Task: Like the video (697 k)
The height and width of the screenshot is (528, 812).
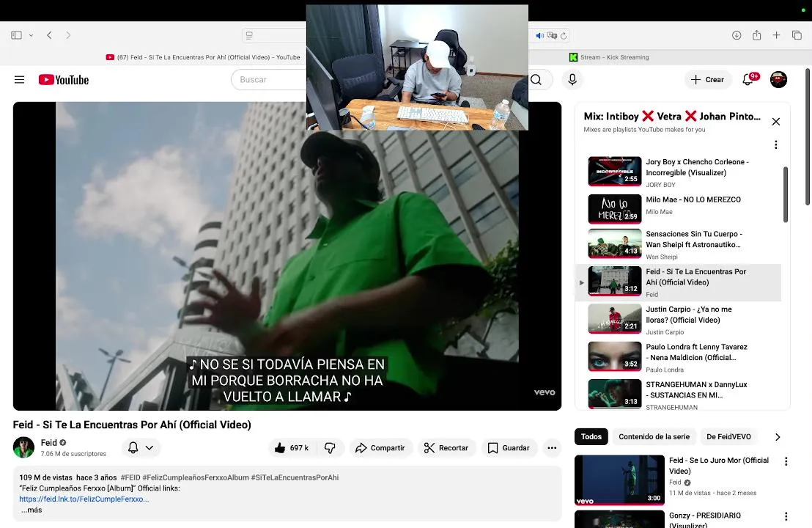Action: tap(293, 447)
